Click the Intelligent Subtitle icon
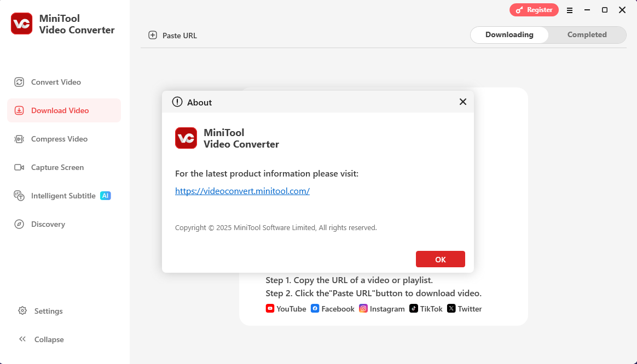The width and height of the screenshot is (637, 364). pos(19,196)
